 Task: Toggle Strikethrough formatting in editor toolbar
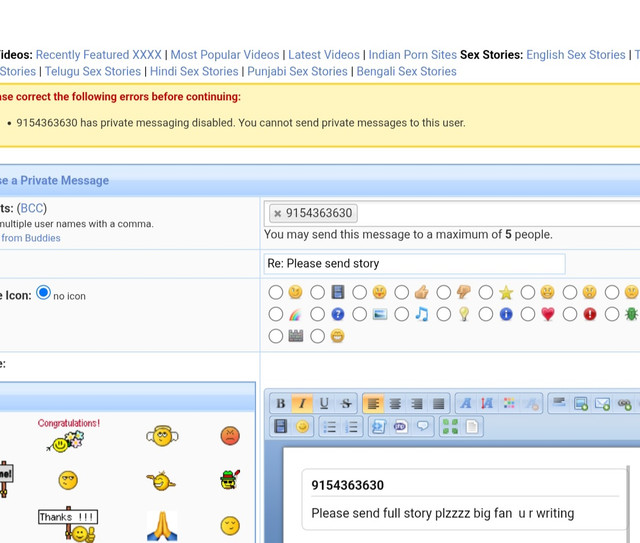pyautogui.click(x=346, y=404)
